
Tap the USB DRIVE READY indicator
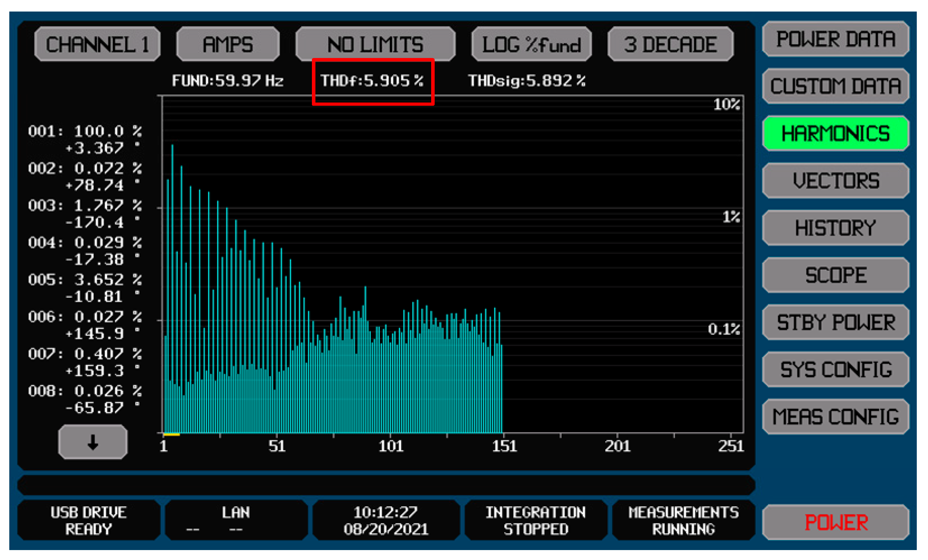tap(89, 521)
